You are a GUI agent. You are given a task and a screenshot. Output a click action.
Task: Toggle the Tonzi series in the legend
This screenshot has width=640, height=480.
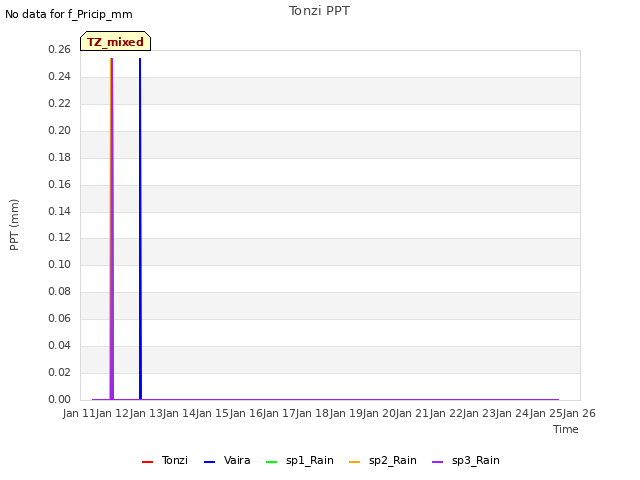(165, 460)
